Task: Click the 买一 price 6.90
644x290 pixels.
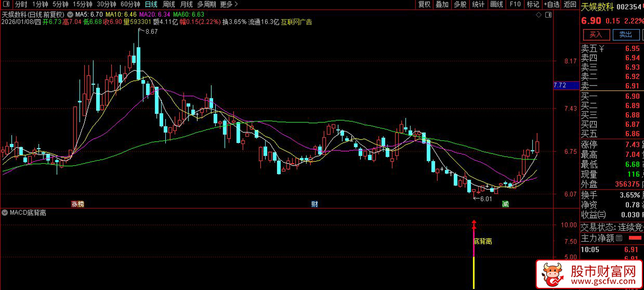Action: coord(632,96)
